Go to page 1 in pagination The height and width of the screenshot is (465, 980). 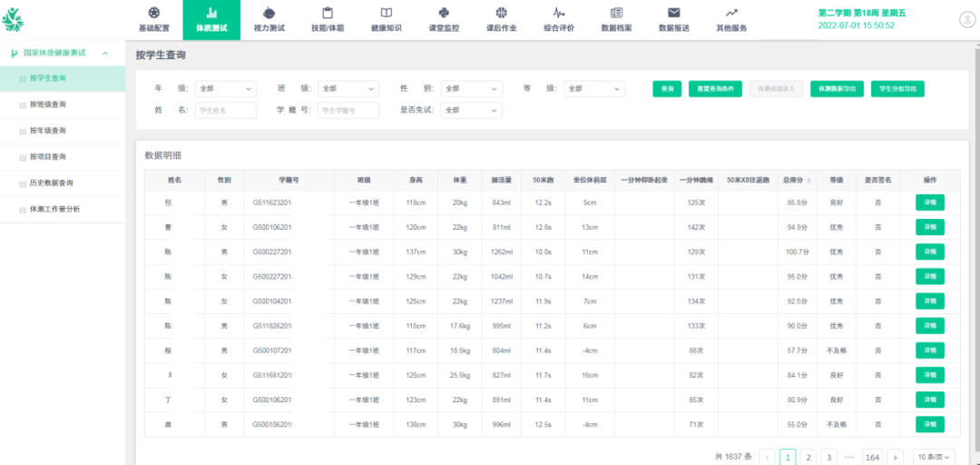(789, 458)
